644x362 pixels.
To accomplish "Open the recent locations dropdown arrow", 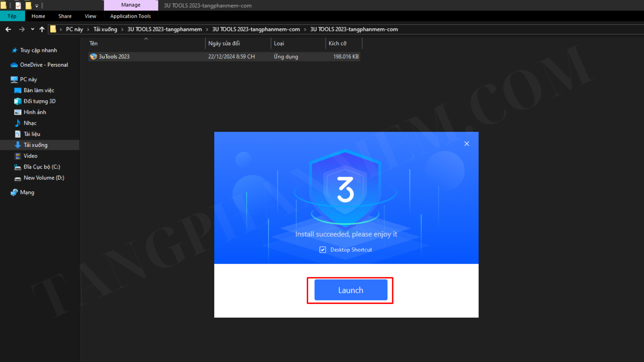I will [33, 29].
